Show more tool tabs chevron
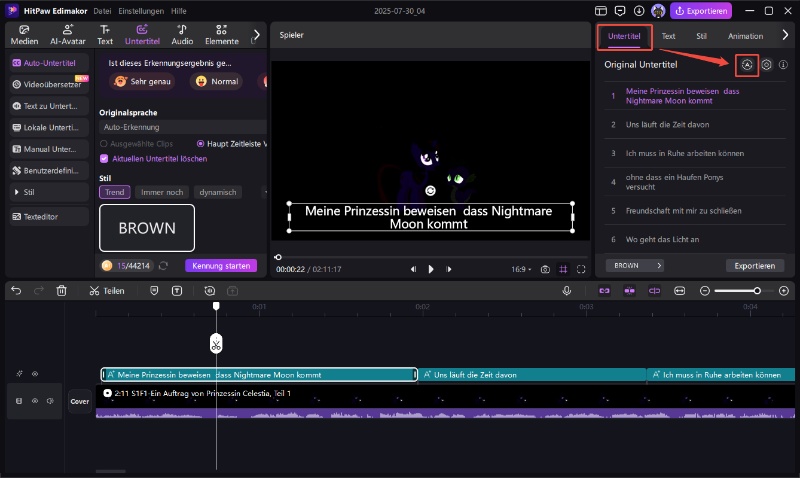800x478 pixels. coord(257,35)
